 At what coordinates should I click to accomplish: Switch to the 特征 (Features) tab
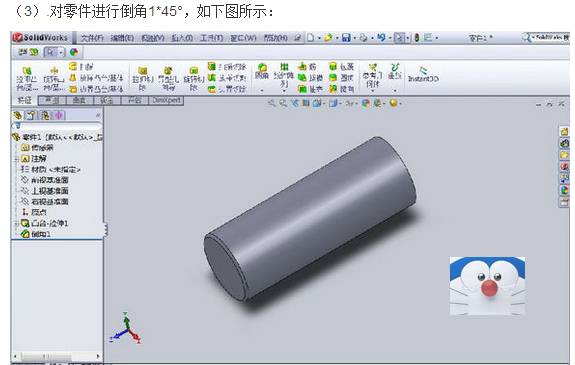(25, 100)
